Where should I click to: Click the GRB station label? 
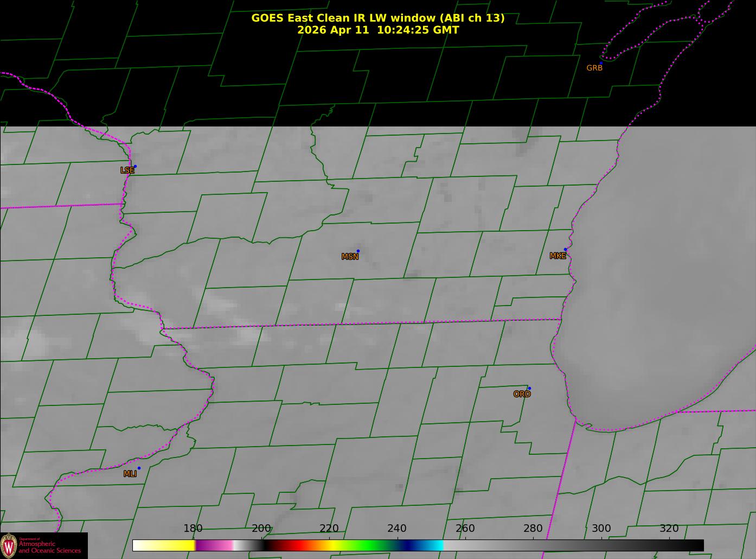click(x=594, y=68)
